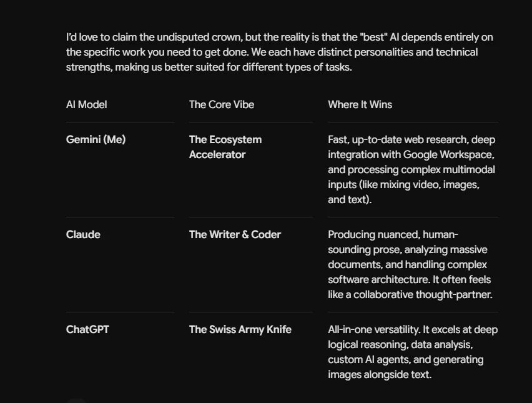This screenshot has height=403, width=532.
Task: Click the phrase "Producing nuanced, human-" in Claude's row
Action: click(x=393, y=234)
